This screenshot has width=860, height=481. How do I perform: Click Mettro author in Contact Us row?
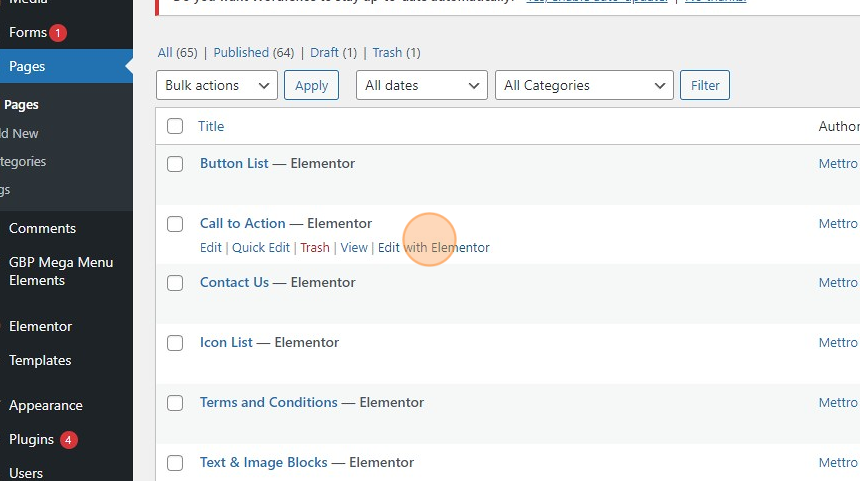(x=838, y=282)
